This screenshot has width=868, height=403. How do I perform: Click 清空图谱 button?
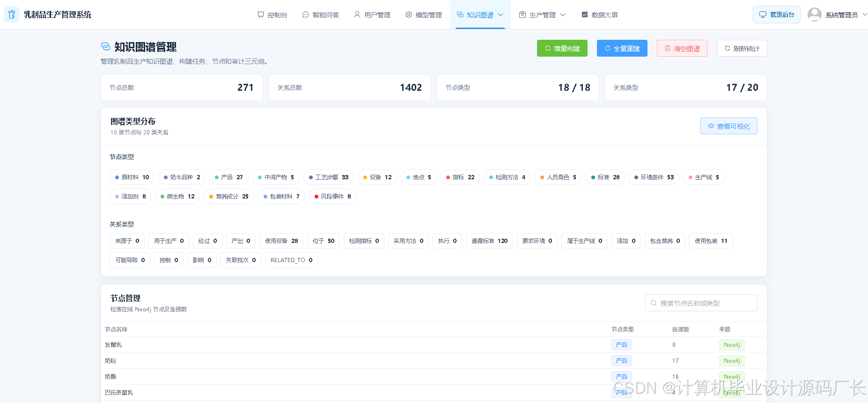pyautogui.click(x=682, y=48)
